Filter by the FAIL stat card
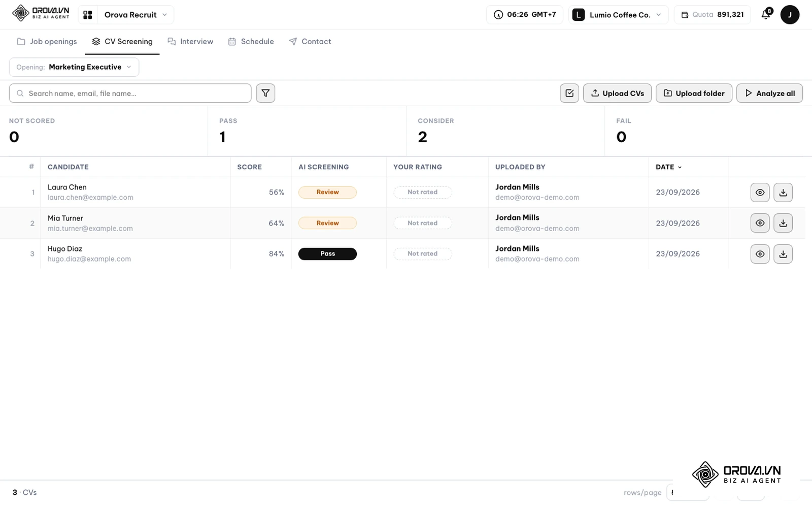This screenshot has height=508, width=812. tap(708, 131)
